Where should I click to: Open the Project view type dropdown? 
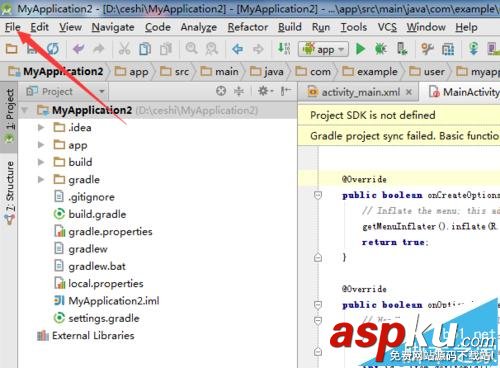[x=66, y=91]
